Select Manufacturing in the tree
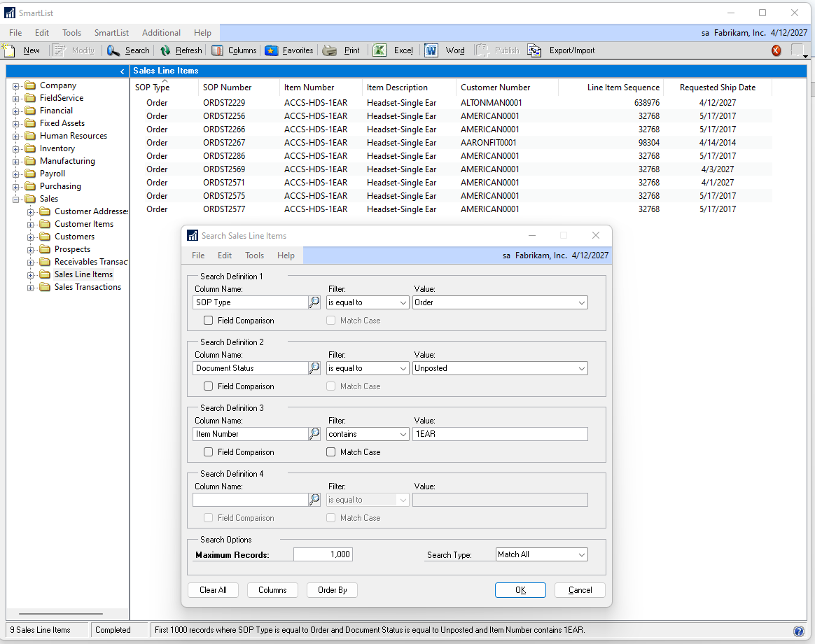The height and width of the screenshot is (644, 815). [67, 161]
